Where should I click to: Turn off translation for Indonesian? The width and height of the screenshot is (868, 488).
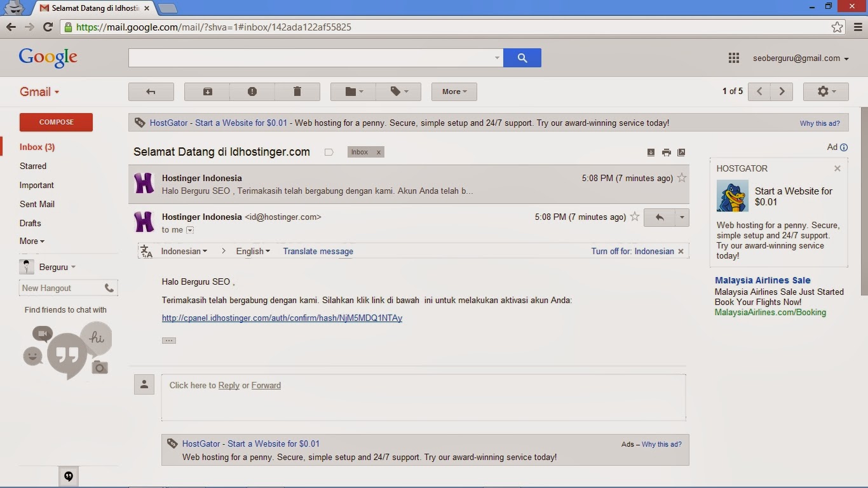click(632, 251)
